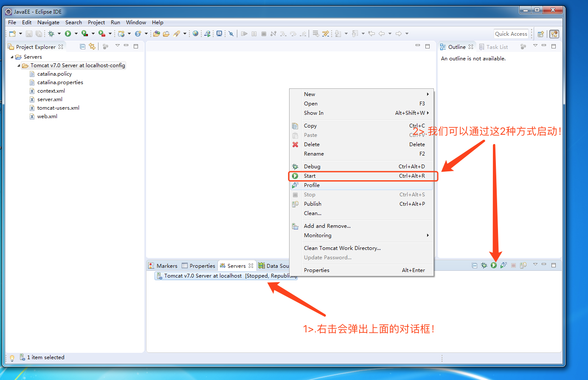Click the Save All toolbar icon

(39, 34)
